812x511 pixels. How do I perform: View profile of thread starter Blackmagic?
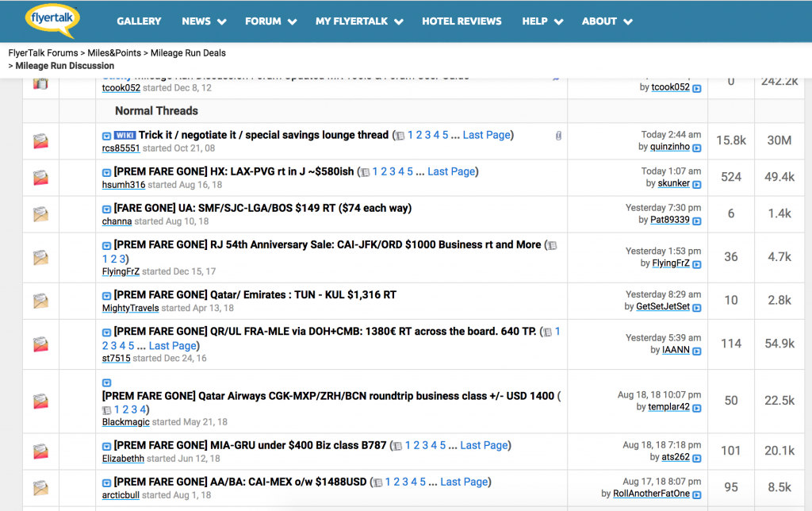point(126,422)
